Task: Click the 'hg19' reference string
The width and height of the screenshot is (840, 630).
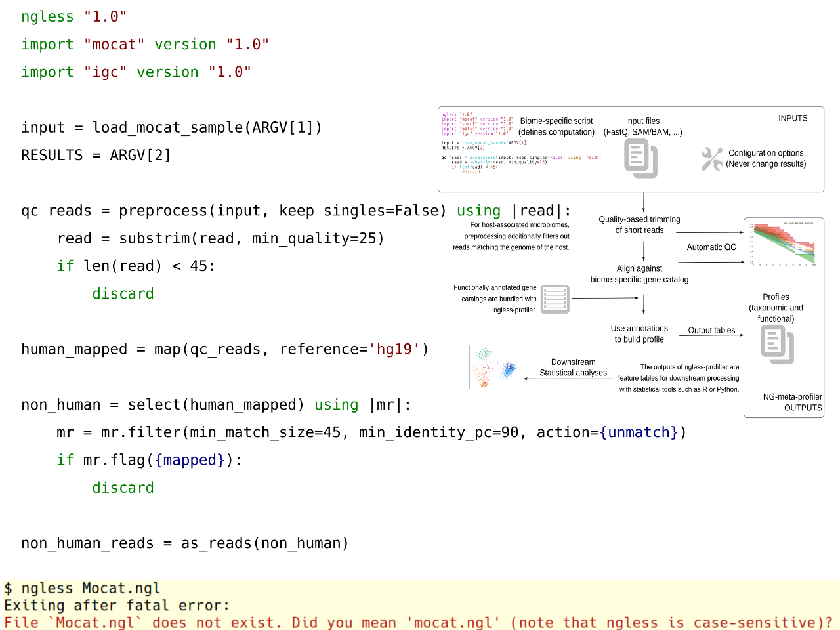Action: pyautogui.click(x=394, y=349)
